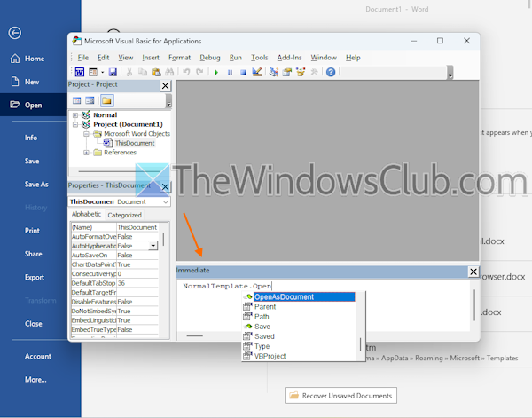
Task: Click Project pane toolbar overflow arrow
Action: 168,101
